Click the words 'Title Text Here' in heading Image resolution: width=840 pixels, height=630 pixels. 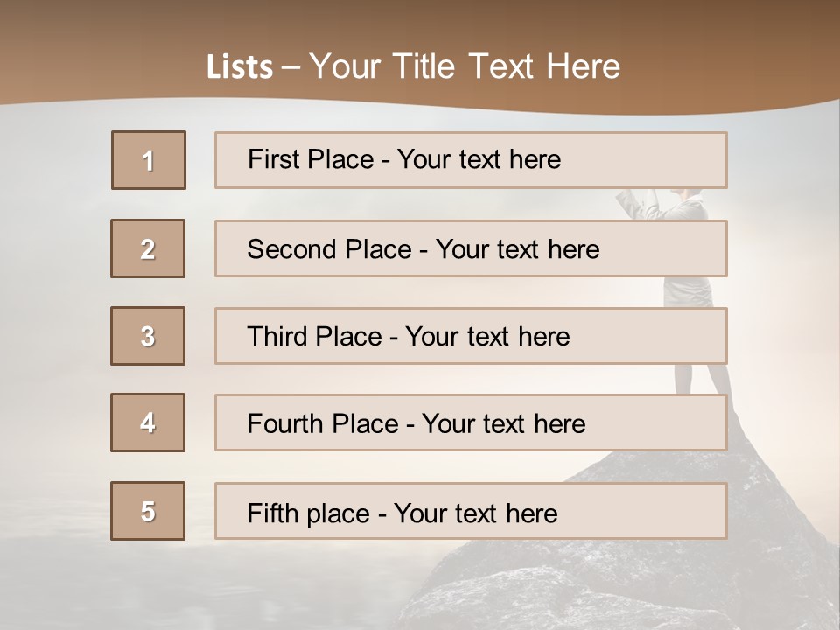(x=507, y=66)
